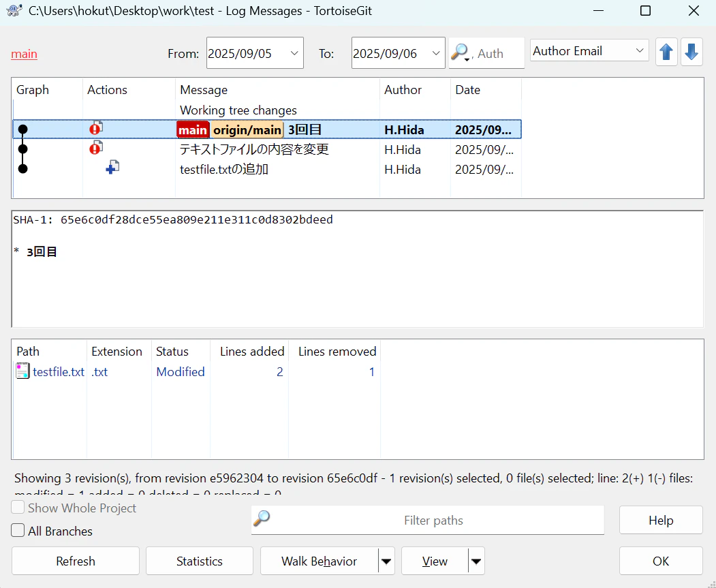Screen dimensions: 716x588
Task: Click the Message column header
Action: tap(278, 90)
